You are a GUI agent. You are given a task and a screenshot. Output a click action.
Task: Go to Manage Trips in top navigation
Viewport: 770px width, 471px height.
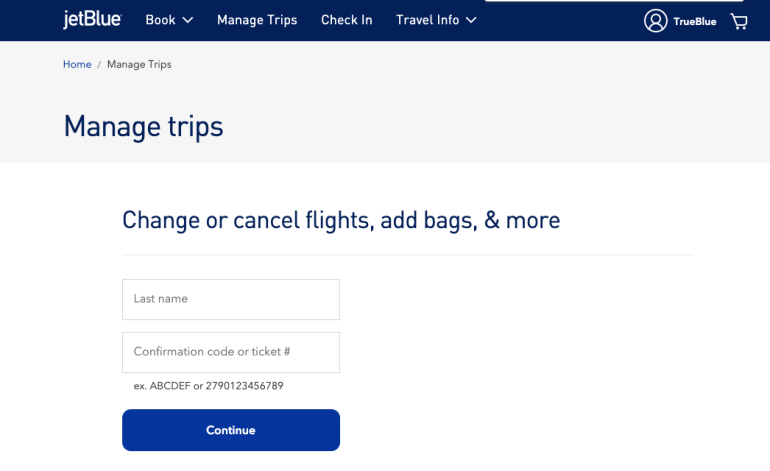257,20
